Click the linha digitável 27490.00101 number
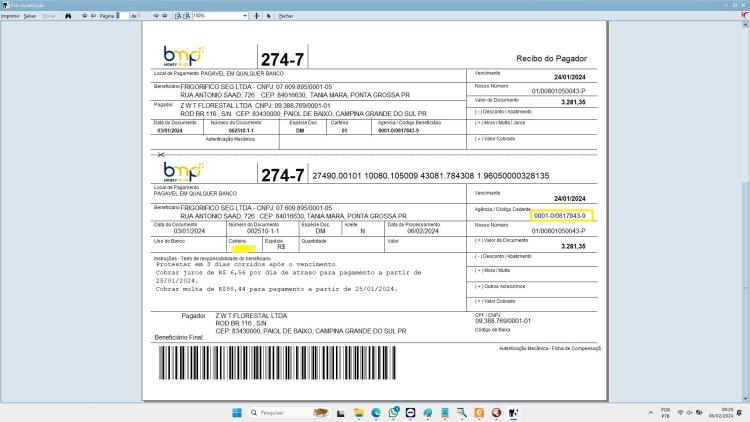 430,176
